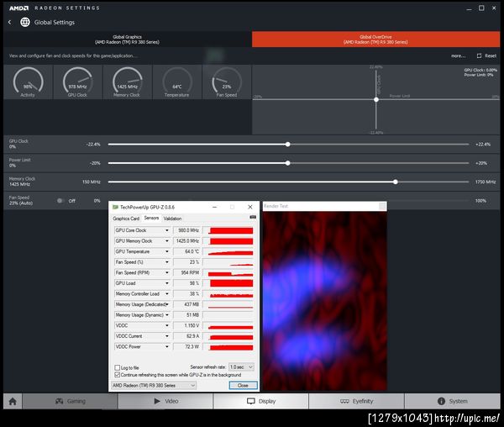Open the Display section
Image resolution: width=504 pixels, height=427 pixels.
click(260, 401)
